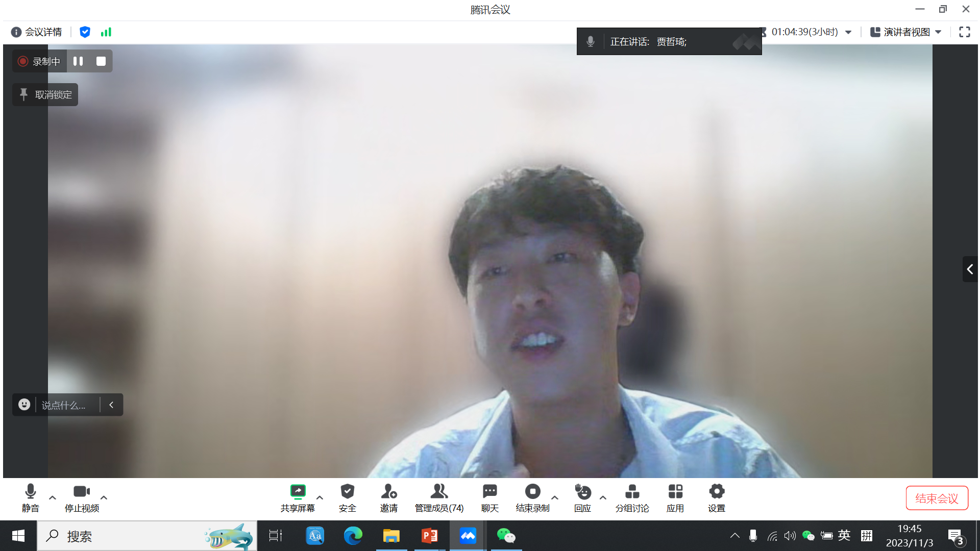
Task: Expand the speaker view (演讲者视图) dropdown
Action: 938,32
